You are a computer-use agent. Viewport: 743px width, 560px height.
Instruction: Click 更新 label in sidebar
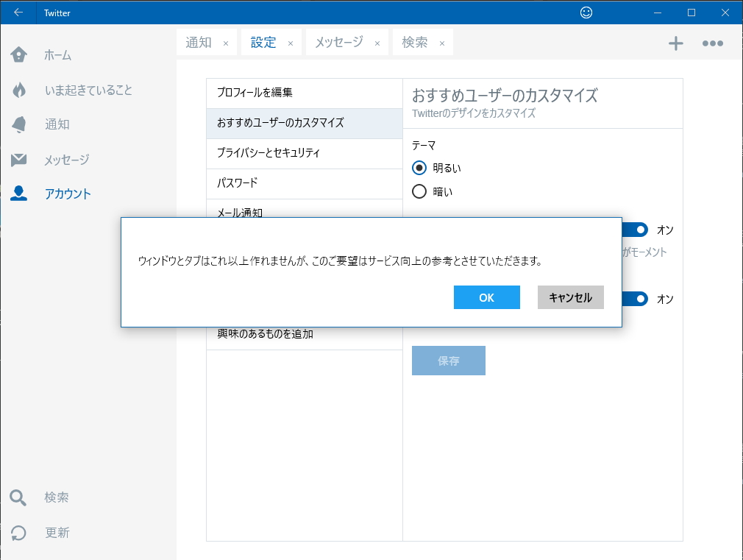click(57, 533)
